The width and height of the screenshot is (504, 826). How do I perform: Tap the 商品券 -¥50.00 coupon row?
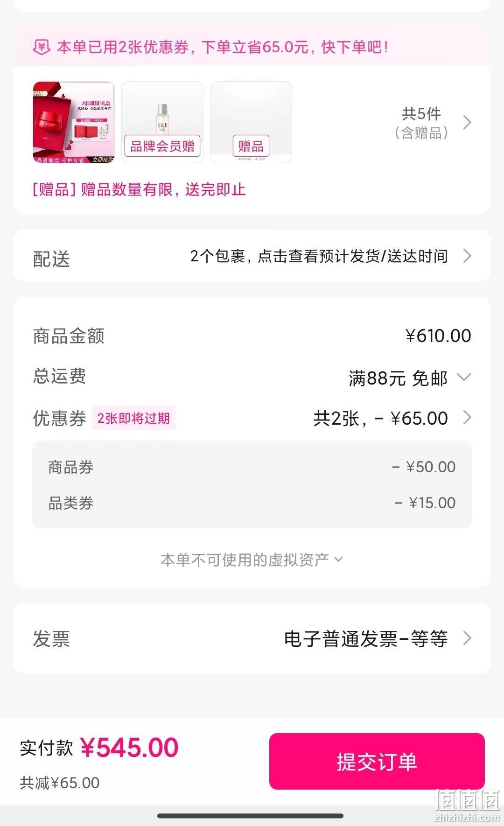(x=252, y=467)
